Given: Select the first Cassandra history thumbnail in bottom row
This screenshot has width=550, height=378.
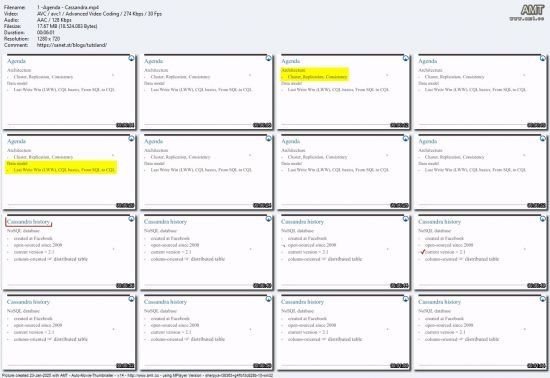Looking at the screenshot, I should [69, 332].
